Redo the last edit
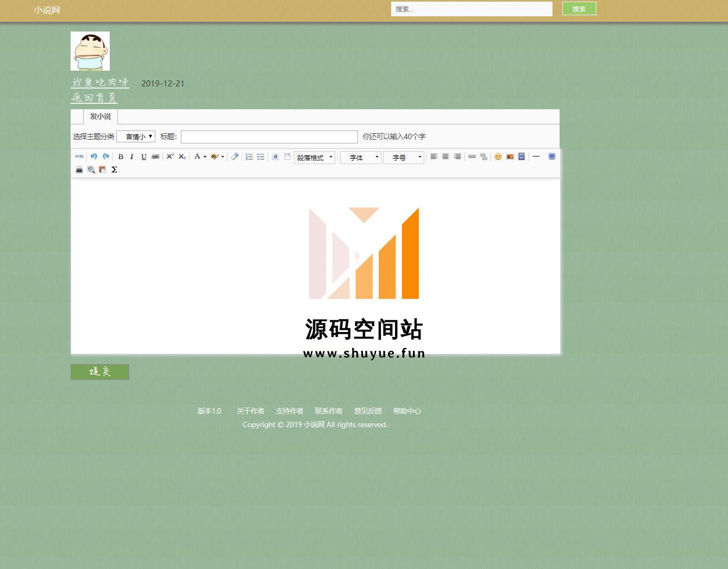The width and height of the screenshot is (728, 569). [x=106, y=157]
